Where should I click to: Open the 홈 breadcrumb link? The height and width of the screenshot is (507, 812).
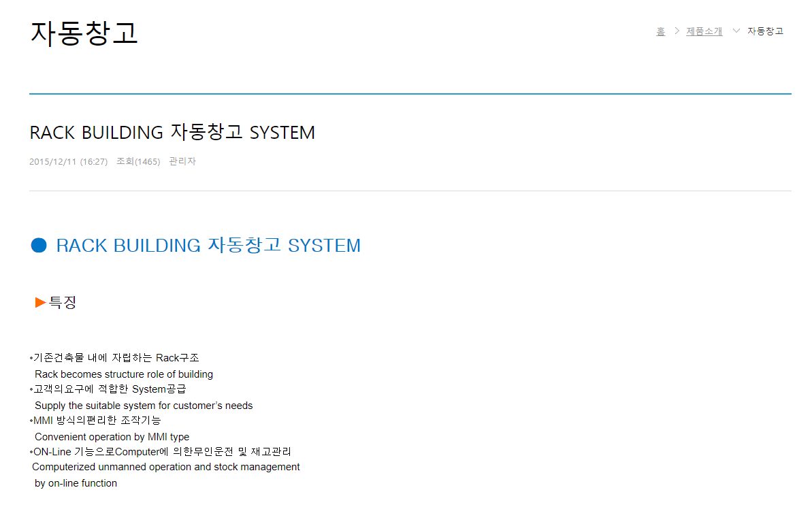660,31
